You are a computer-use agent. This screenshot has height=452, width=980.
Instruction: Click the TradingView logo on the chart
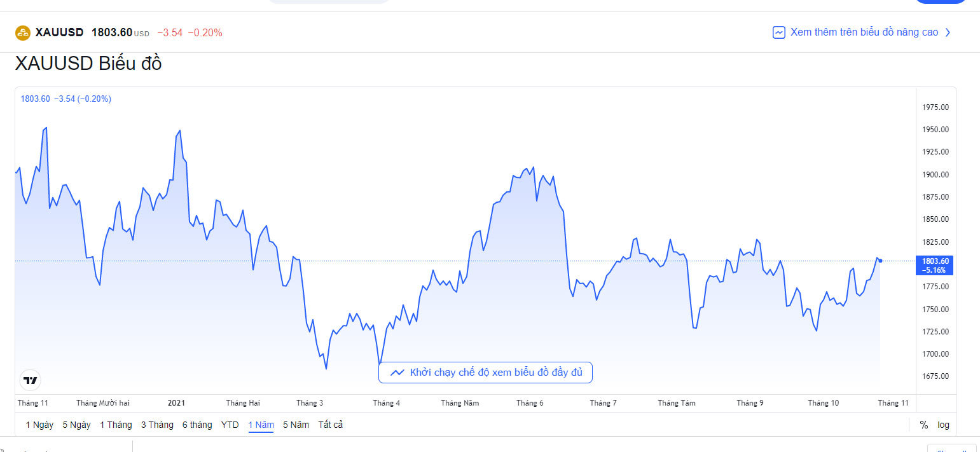tap(31, 380)
